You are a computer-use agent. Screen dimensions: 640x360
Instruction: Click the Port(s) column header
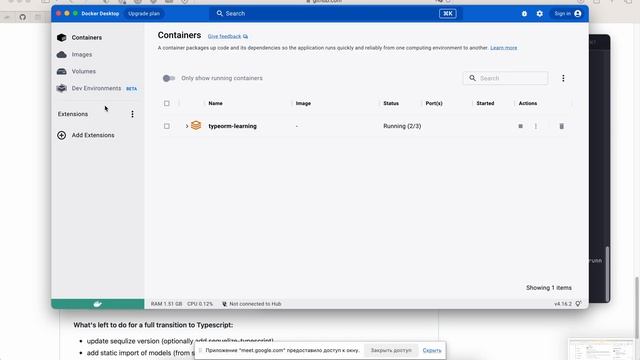pyautogui.click(x=434, y=103)
